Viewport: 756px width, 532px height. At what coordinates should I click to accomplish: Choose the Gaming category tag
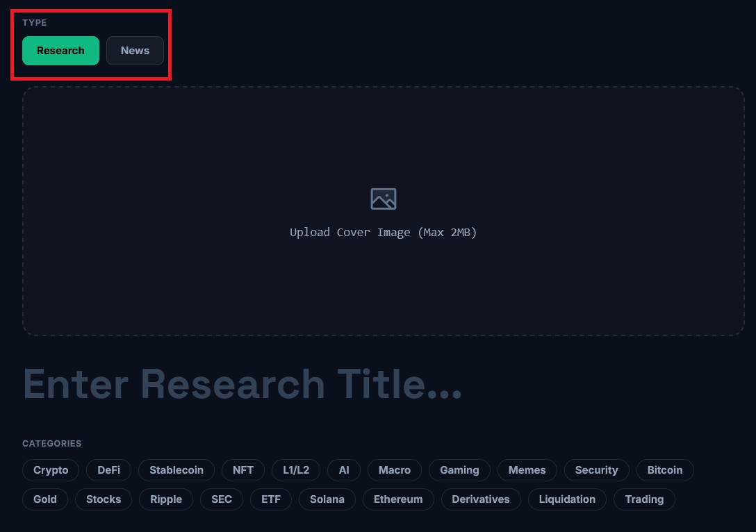pyautogui.click(x=459, y=470)
